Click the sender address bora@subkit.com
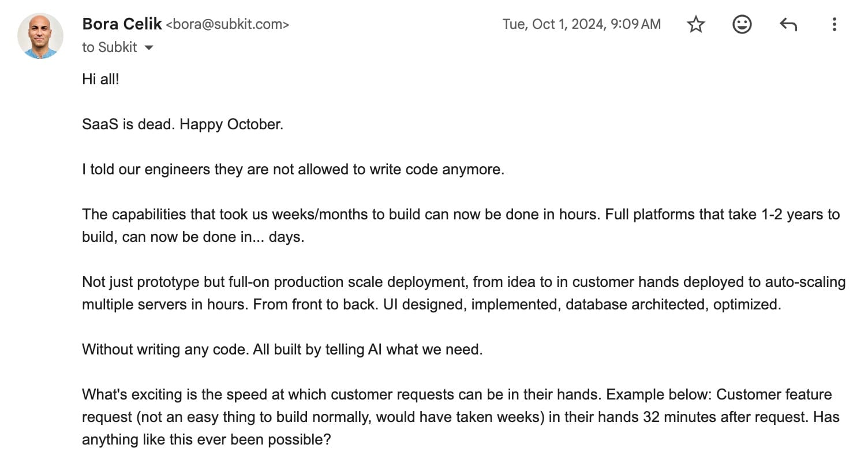 pyautogui.click(x=227, y=24)
